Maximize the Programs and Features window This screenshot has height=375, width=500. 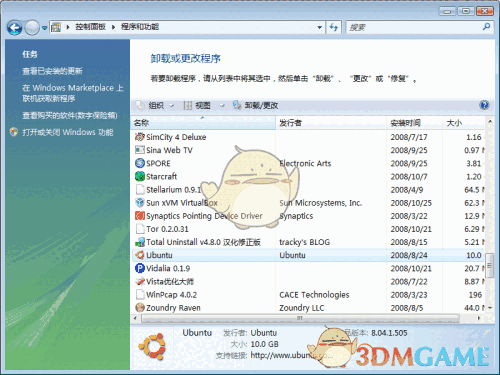click(x=466, y=11)
